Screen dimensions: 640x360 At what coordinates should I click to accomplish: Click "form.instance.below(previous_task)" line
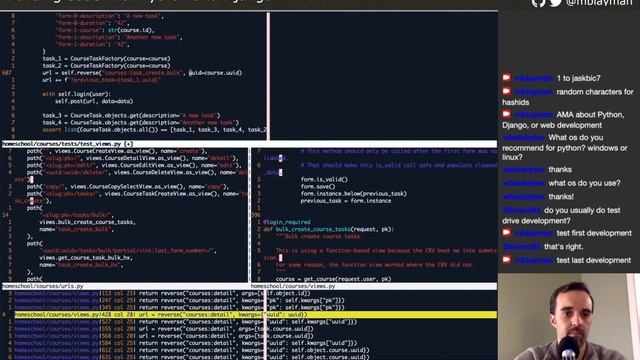[x=353, y=193]
